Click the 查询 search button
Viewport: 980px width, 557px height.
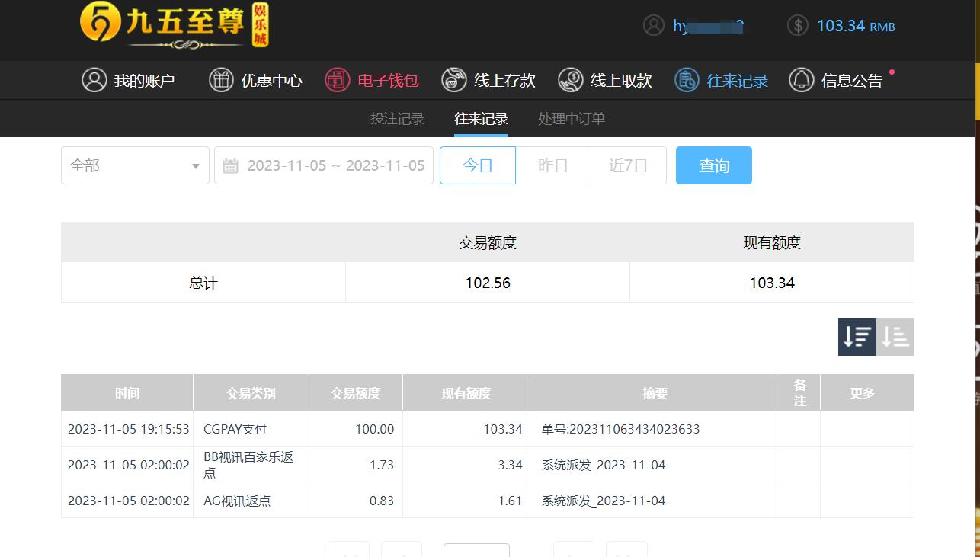(x=714, y=165)
